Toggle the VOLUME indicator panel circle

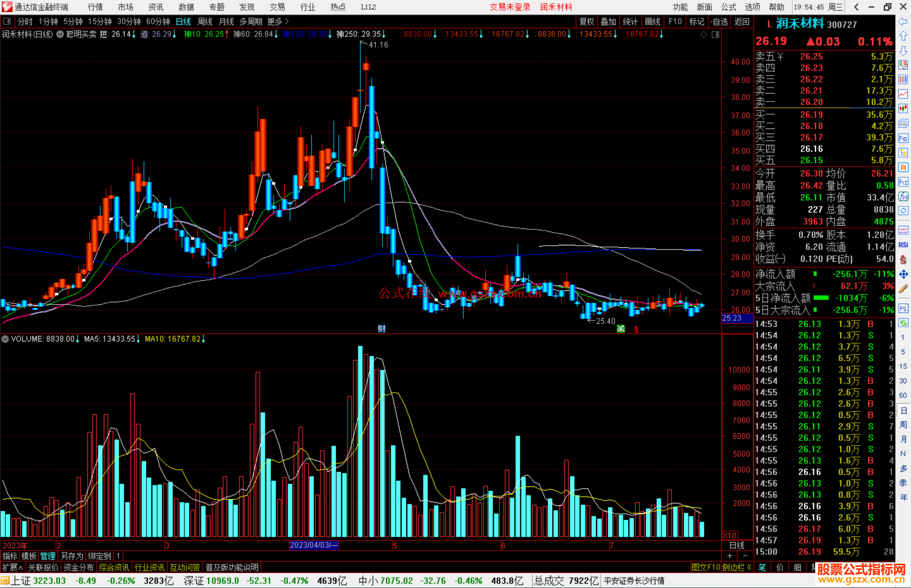pos(5,339)
